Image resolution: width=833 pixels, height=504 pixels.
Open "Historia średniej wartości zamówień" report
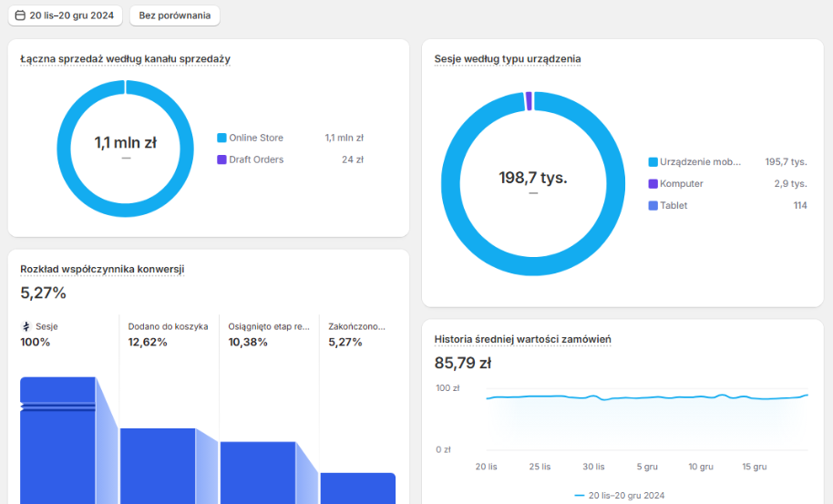tap(522, 340)
